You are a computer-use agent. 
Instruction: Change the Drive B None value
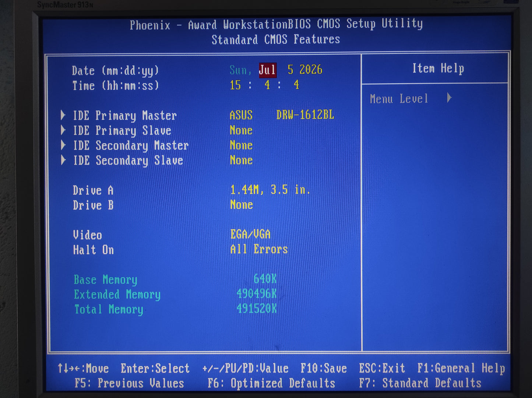(242, 205)
